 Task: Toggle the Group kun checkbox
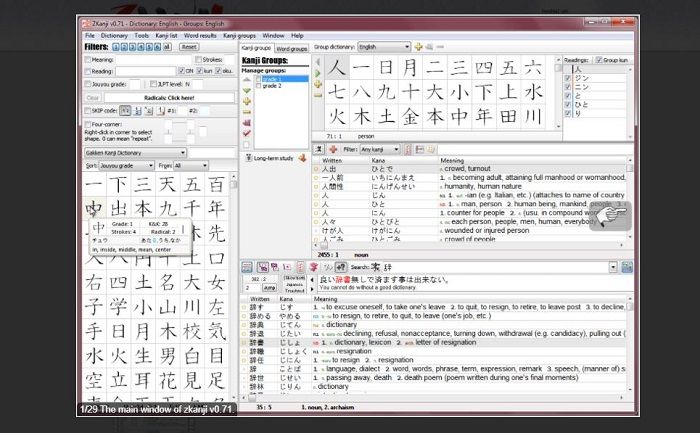(x=599, y=60)
